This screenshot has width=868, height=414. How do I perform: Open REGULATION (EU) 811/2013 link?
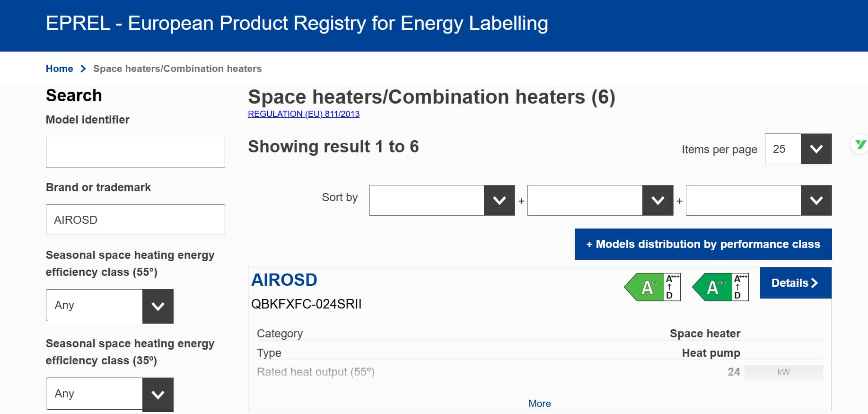click(x=304, y=114)
